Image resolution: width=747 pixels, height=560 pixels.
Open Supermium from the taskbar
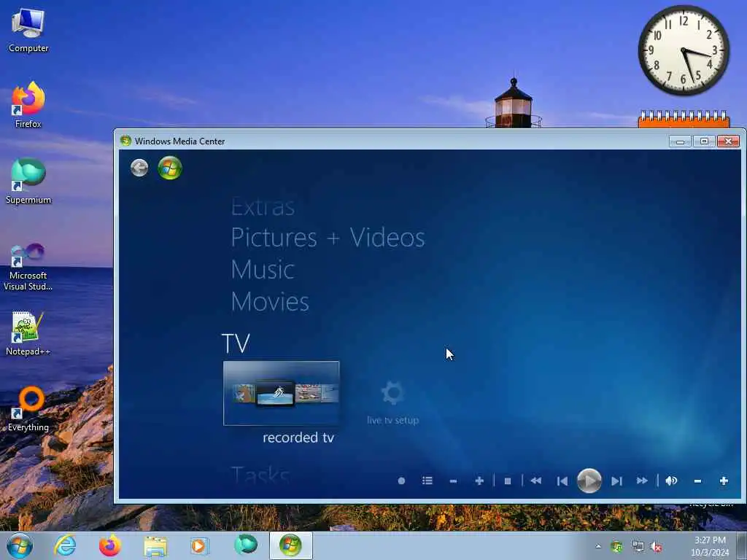pyautogui.click(x=246, y=545)
